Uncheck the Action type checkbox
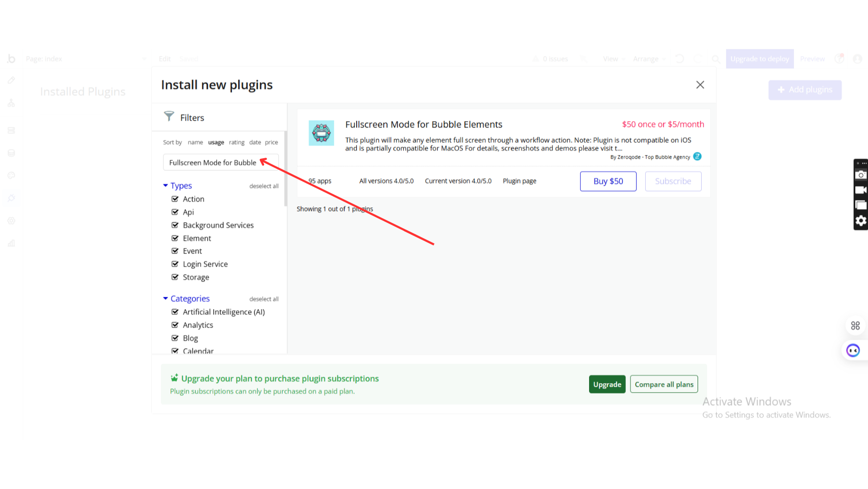Screen dimensions: 868x489 (175, 199)
